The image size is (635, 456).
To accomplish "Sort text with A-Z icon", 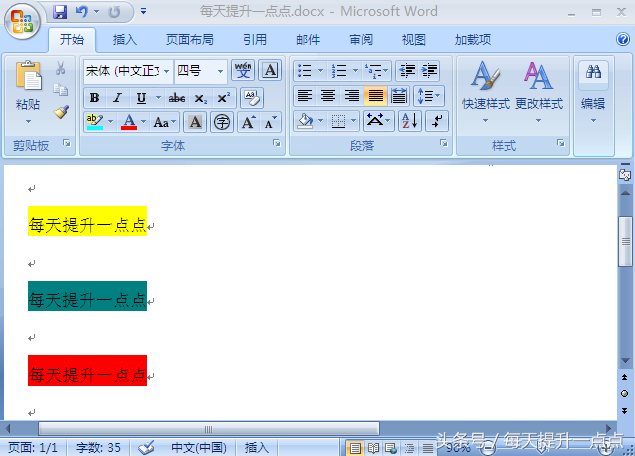I will pyautogui.click(x=410, y=121).
